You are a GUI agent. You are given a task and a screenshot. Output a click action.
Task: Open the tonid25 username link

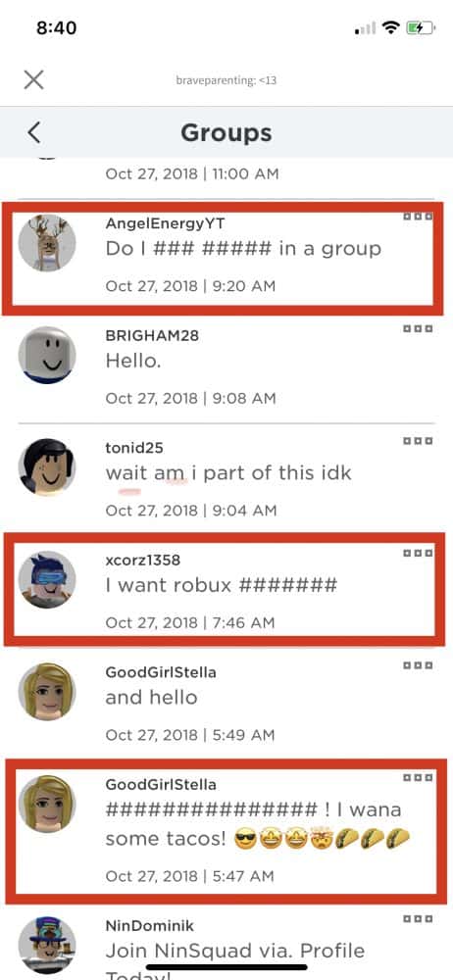point(134,448)
